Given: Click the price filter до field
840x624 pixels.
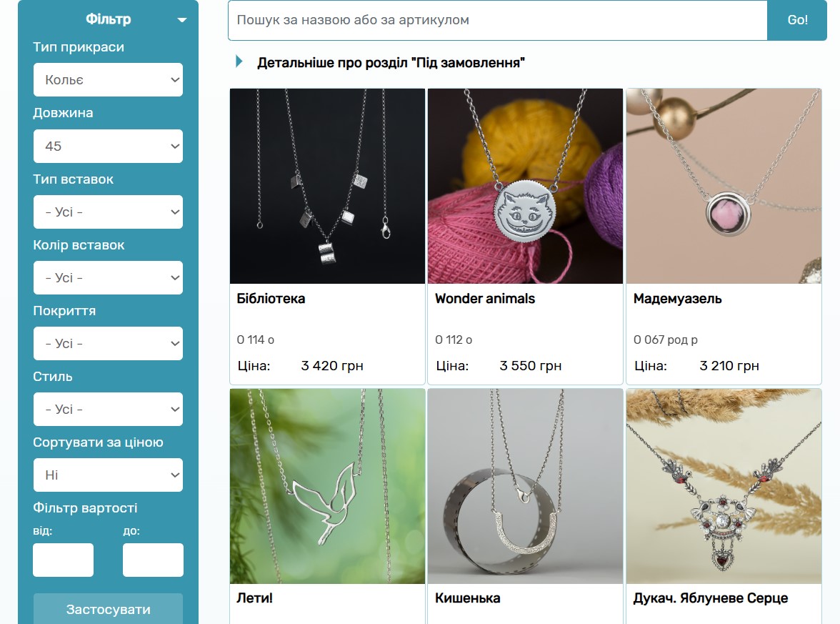Looking at the screenshot, I should (x=153, y=560).
